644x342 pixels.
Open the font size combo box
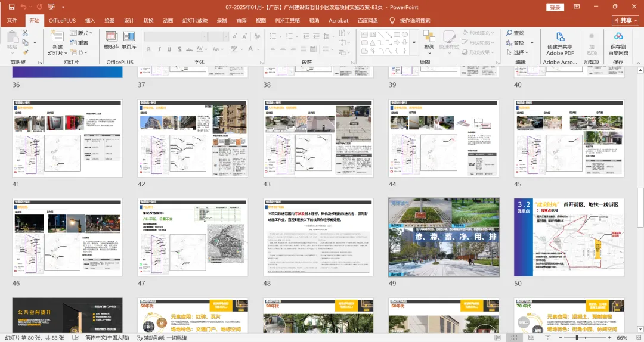pos(218,36)
